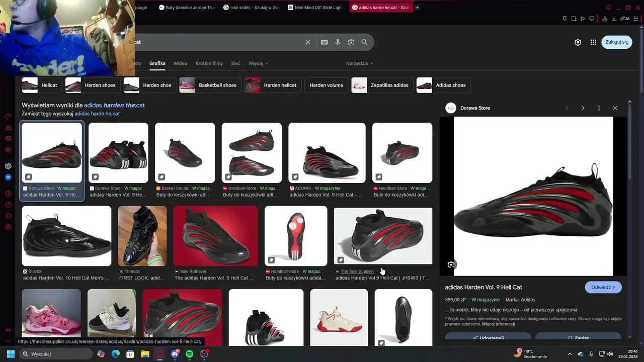
Task: Open the large Harden Vol. 9 preview image
Action: pyautogui.click(x=533, y=196)
